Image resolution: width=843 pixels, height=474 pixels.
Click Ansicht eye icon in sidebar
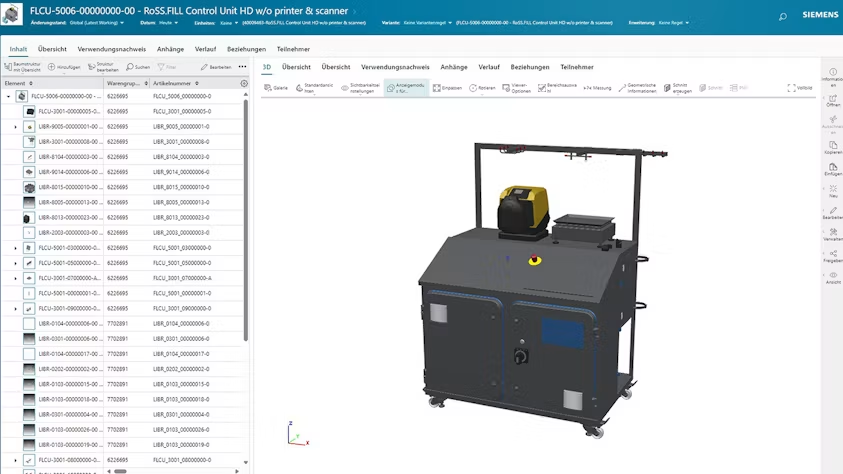pos(833,277)
